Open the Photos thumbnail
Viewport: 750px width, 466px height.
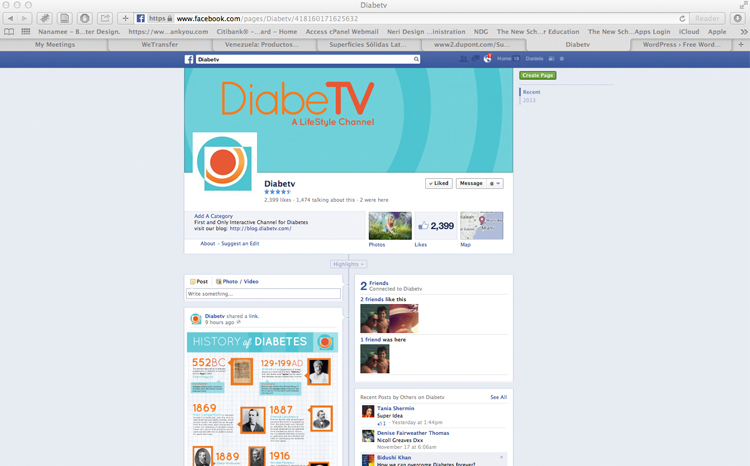(390, 226)
